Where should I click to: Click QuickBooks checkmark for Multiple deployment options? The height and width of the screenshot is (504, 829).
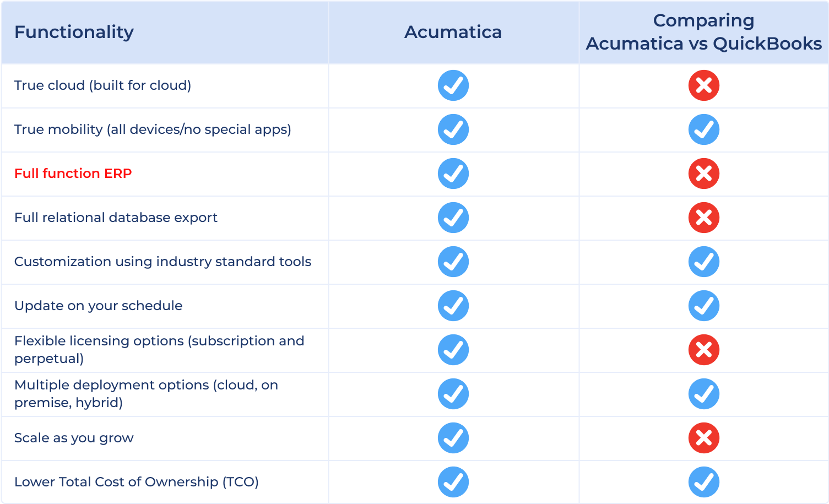pos(704,394)
